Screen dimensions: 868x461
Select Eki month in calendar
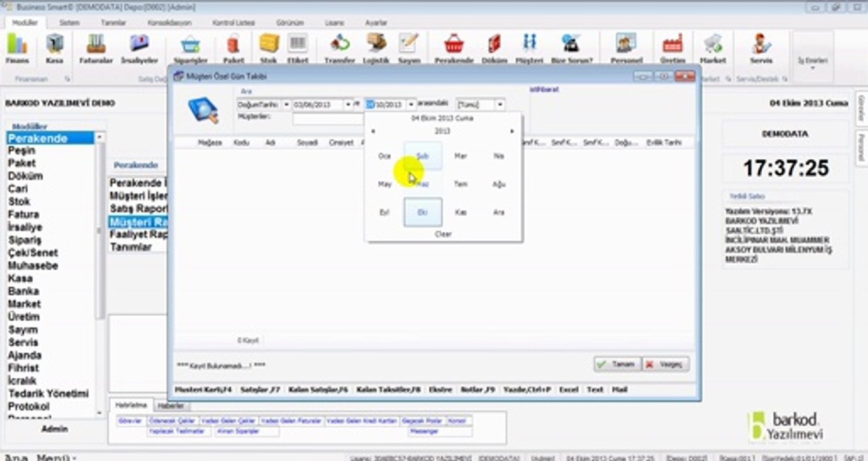(423, 213)
